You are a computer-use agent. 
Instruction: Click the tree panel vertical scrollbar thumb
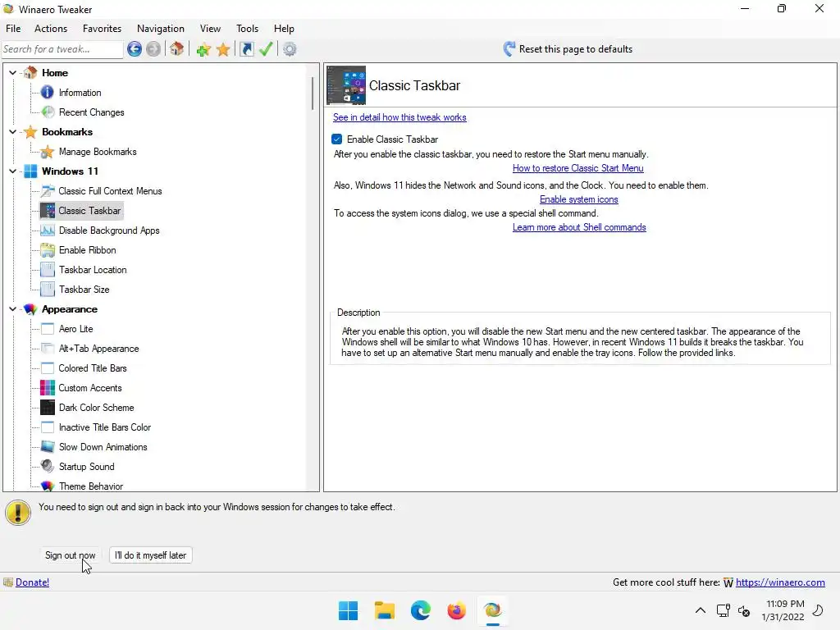coord(313,94)
